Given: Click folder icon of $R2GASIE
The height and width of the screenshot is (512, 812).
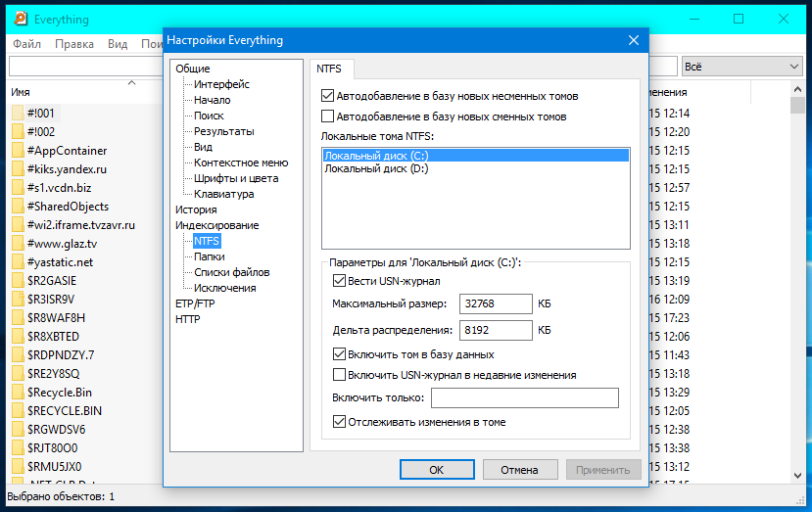Looking at the screenshot, I should 18,281.
